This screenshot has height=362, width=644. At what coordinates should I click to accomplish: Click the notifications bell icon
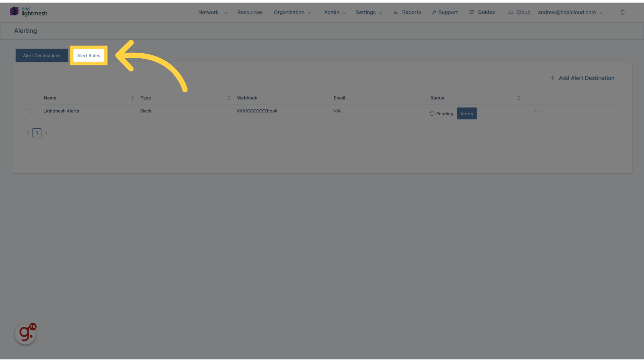622,12
